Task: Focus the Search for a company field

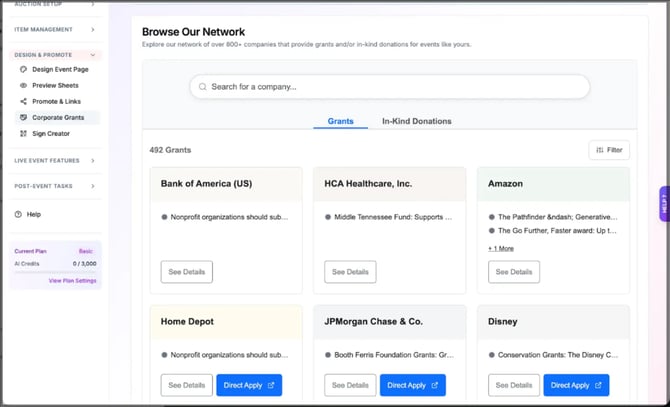Action: pyautogui.click(x=390, y=87)
